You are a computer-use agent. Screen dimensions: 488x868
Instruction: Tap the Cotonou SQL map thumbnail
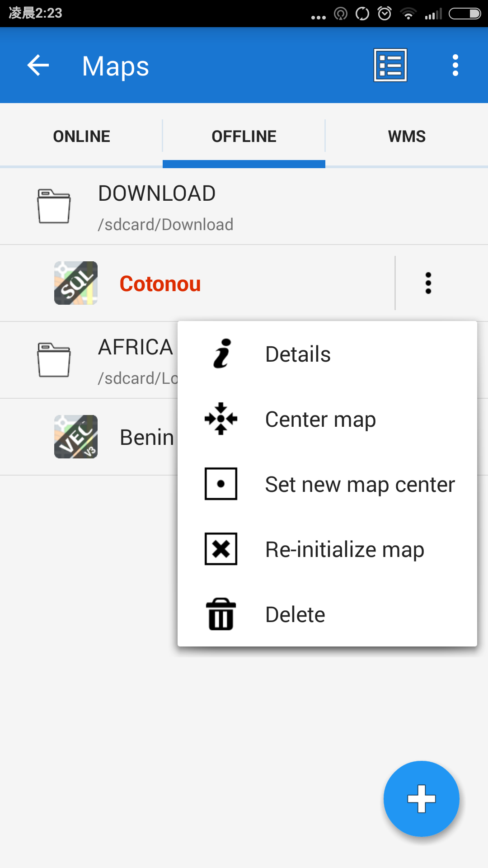[x=76, y=283]
